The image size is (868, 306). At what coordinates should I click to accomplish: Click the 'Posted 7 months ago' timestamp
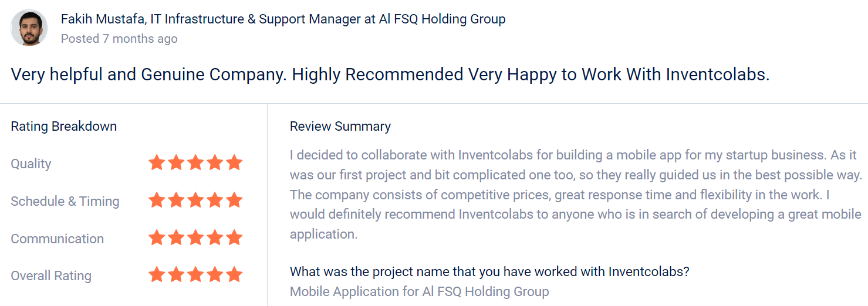pos(119,39)
